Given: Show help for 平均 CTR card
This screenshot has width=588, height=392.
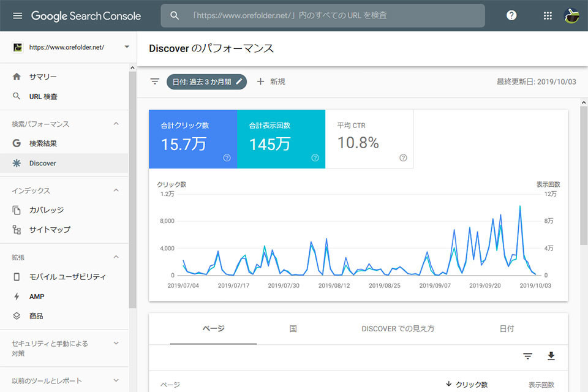Looking at the screenshot, I should [x=403, y=157].
